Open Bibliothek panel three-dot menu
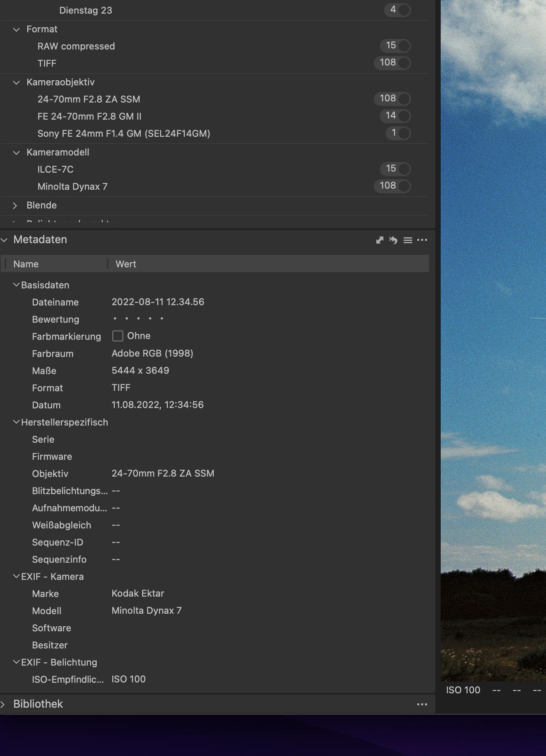This screenshot has width=546, height=756. point(422,704)
